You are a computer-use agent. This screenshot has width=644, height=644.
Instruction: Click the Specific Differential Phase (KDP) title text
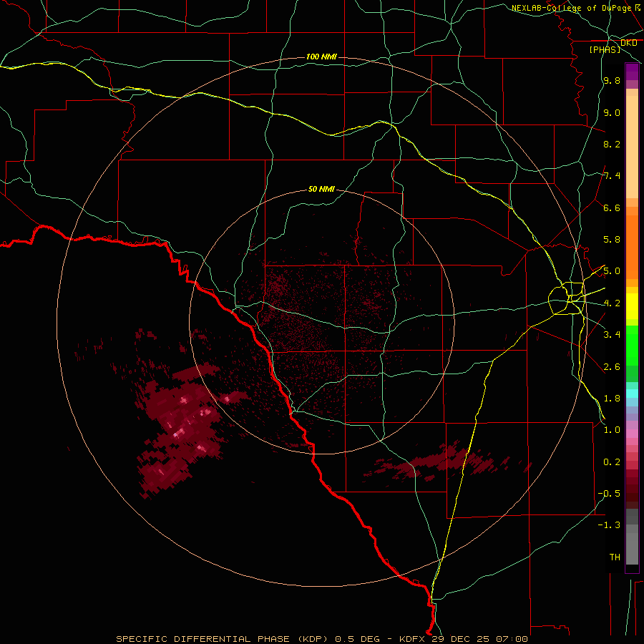[223, 639]
